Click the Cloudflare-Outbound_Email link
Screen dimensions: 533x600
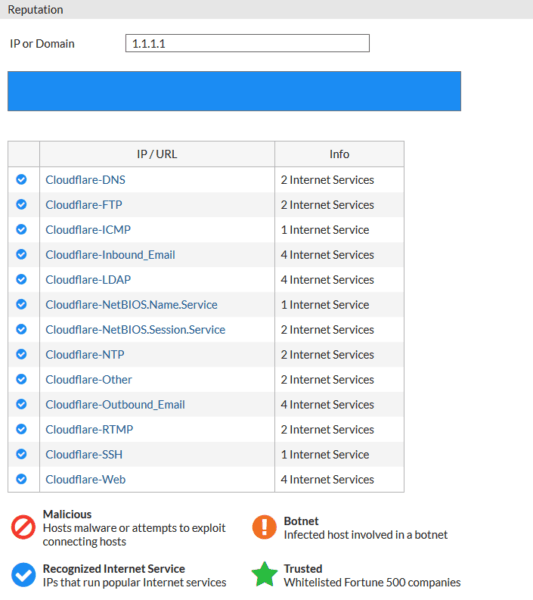(x=115, y=404)
